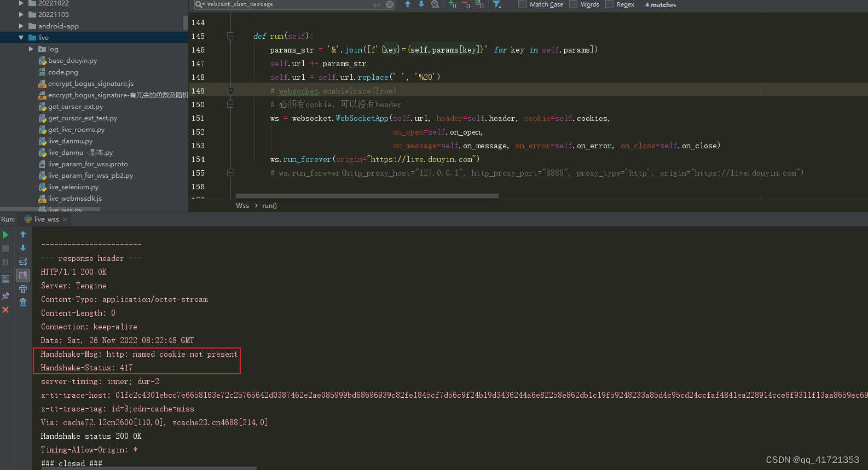868x470 pixels.
Task: Pin the Run tab with the pushpin icon
Action: point(5,296)
